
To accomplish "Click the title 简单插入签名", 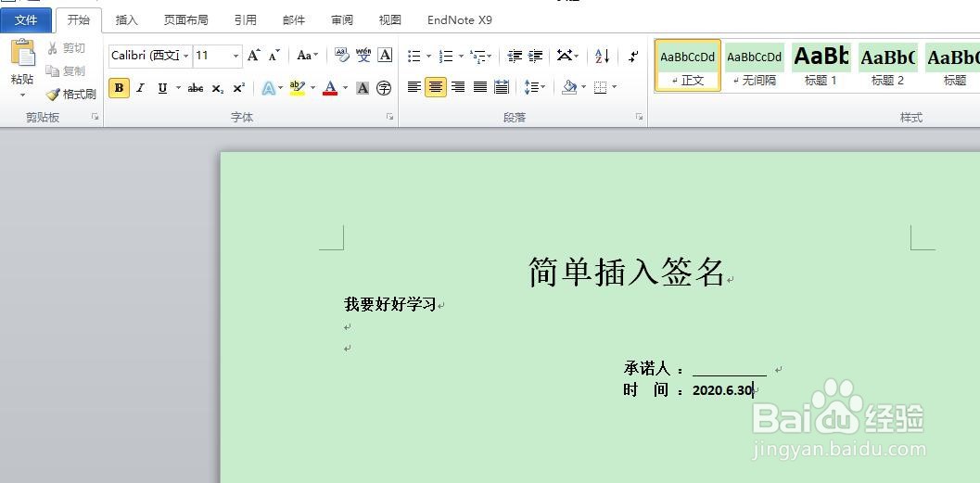I will (x=626, y=272).
